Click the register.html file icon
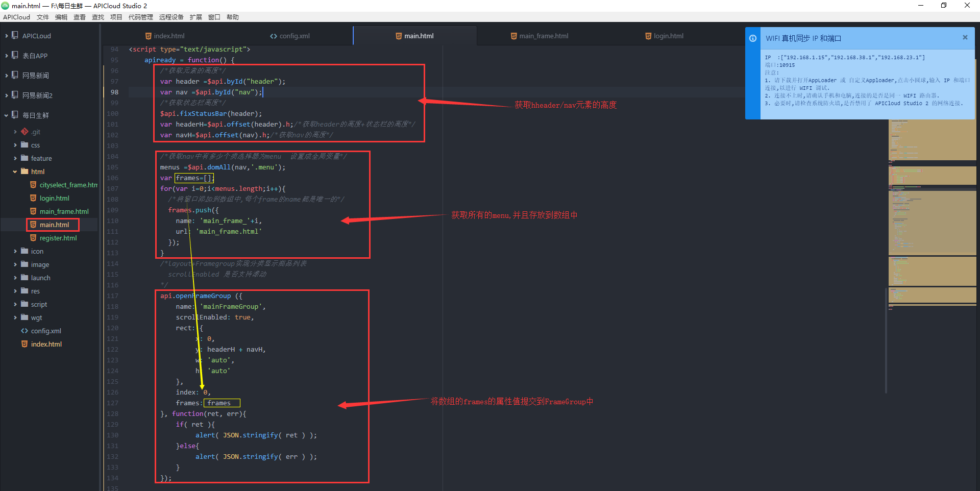 point(34,238)
